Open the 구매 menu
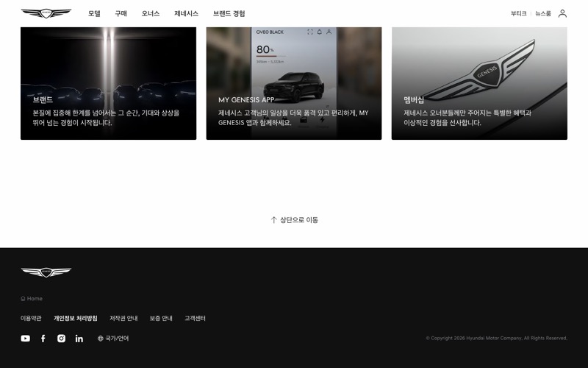This screenshot has height=368, width=588. (x=121, y=13)
